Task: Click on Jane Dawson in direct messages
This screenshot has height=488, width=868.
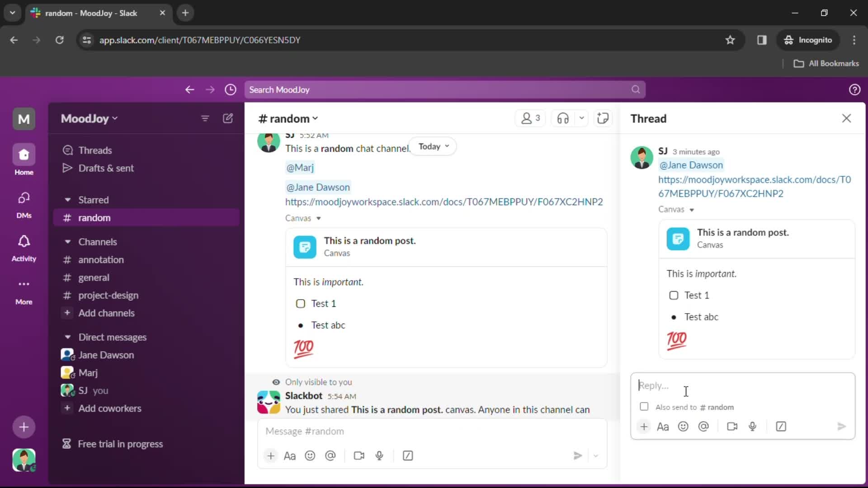Action: [x=106, y=355]
